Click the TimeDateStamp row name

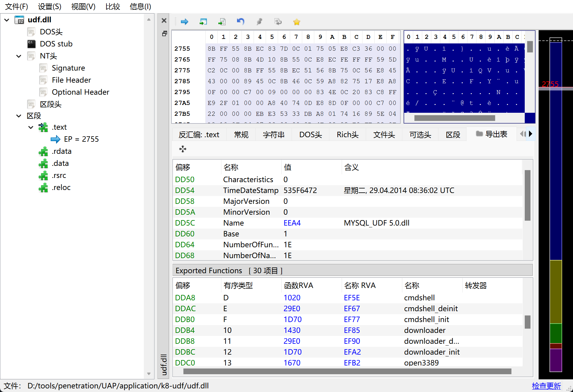point(251,191)
